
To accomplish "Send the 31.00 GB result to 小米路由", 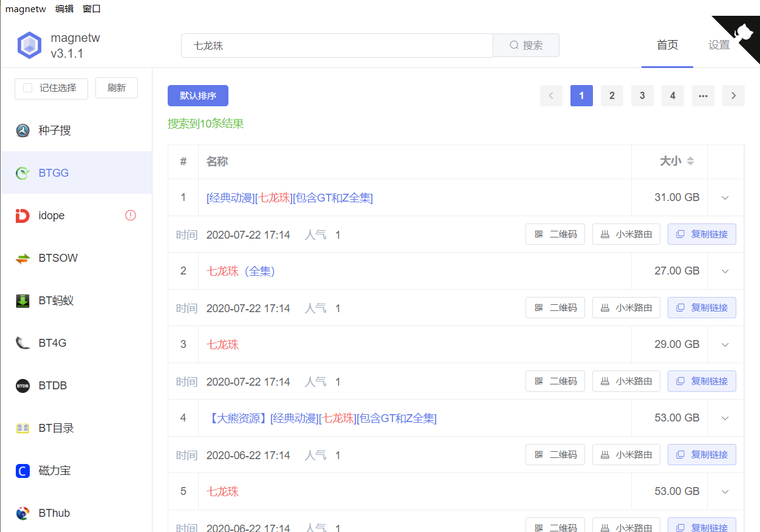I will pos(626,234).
